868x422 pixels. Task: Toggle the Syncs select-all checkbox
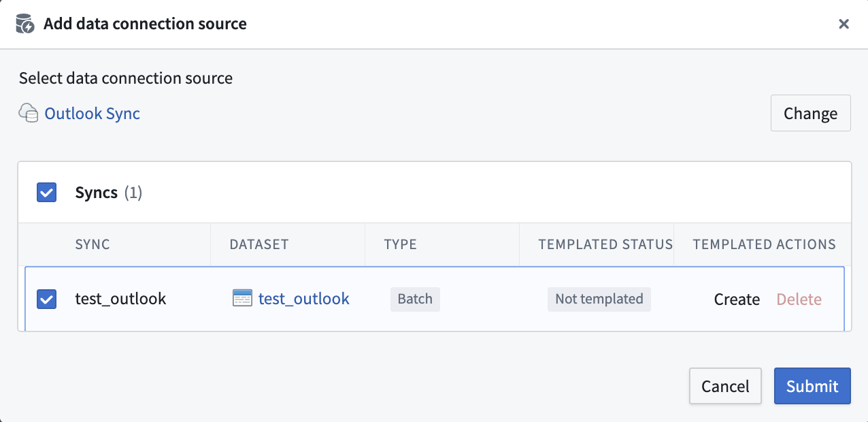click(46, 193)
